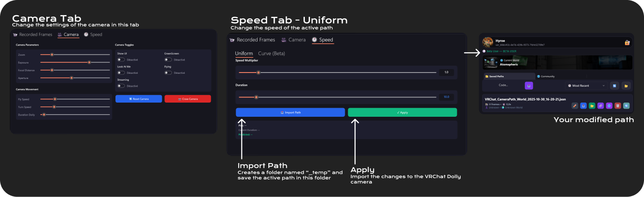The height and width of the screenshot is (197, 644).
Task: Click the Speed Multiplier slider handle
Action: [x=258, y=72]
